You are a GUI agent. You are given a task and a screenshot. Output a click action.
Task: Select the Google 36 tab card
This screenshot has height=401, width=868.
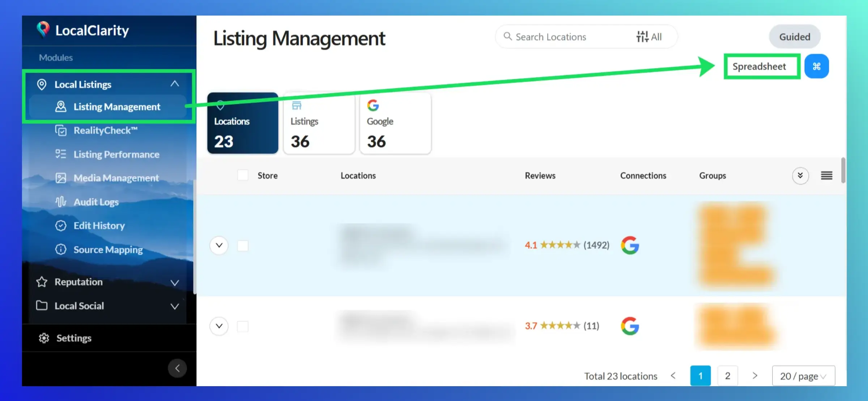(395, 123)
